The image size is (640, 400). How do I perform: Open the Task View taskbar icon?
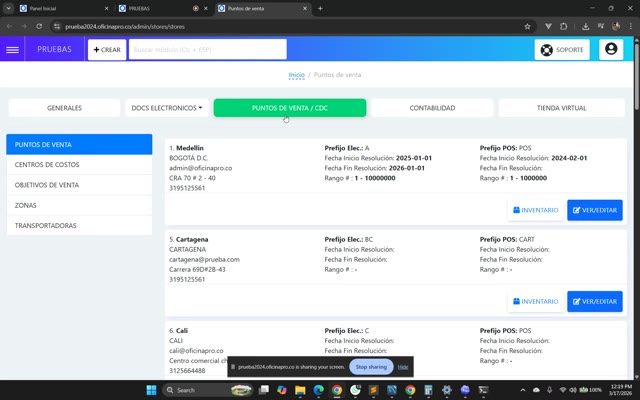[264, 390]
